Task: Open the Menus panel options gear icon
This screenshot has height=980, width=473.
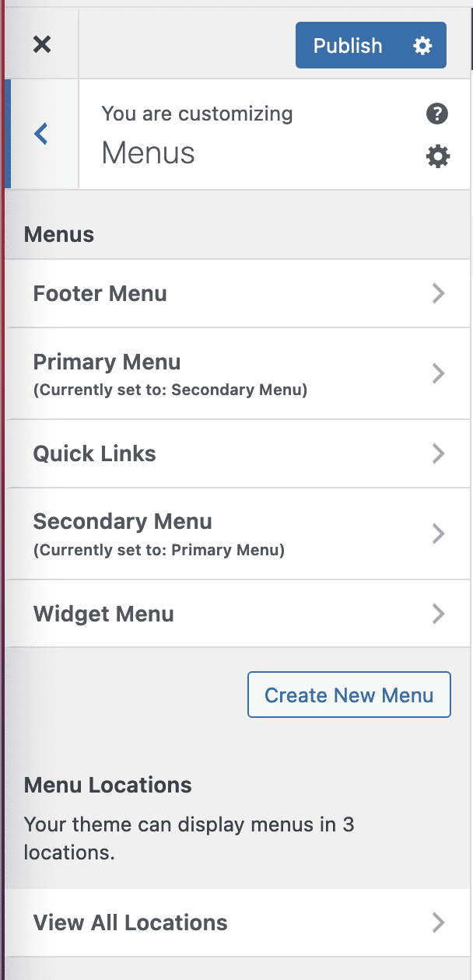Action: click(x=438, y=157)
